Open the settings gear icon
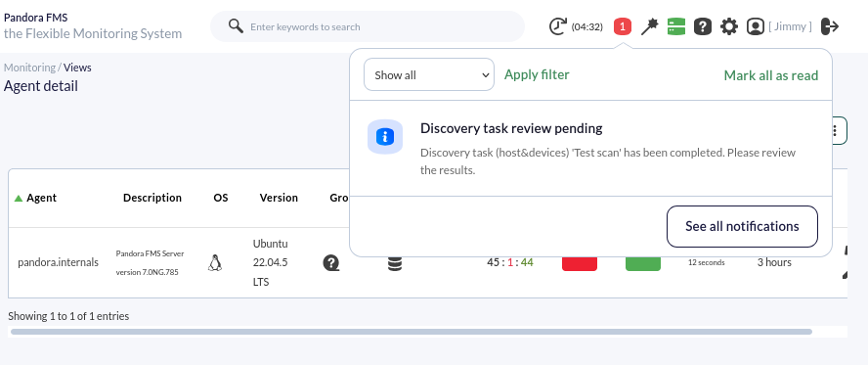Image resolution: width=868 pixels, height=365 pixels. click(729, 26)
